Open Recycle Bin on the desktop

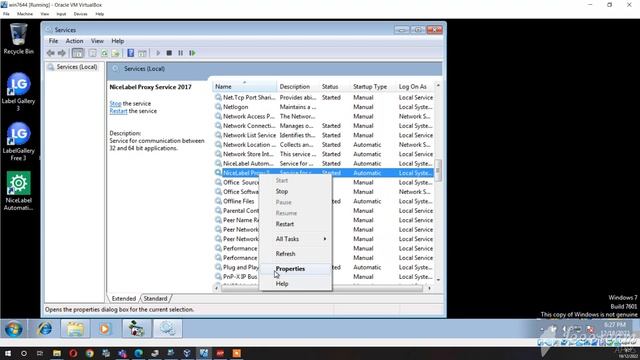click(x=18, y=39)
